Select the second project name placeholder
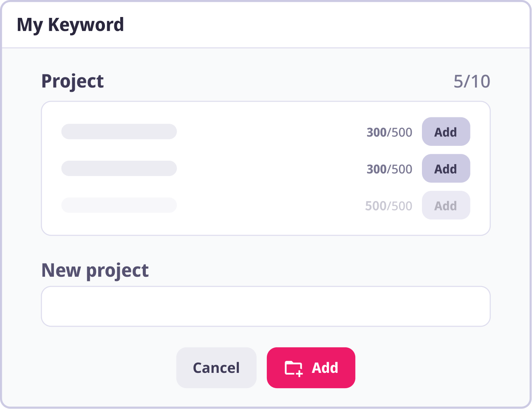Image resolution: width=532 pixels, height=409 pixels. point(119,169)
